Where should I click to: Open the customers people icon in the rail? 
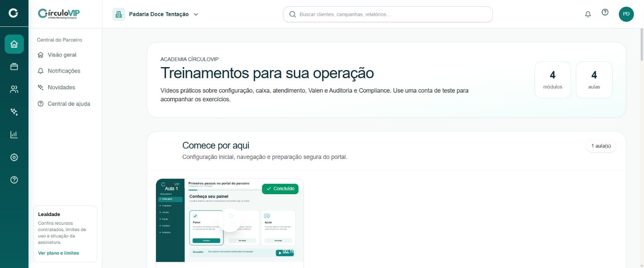(x=14, y=89)
